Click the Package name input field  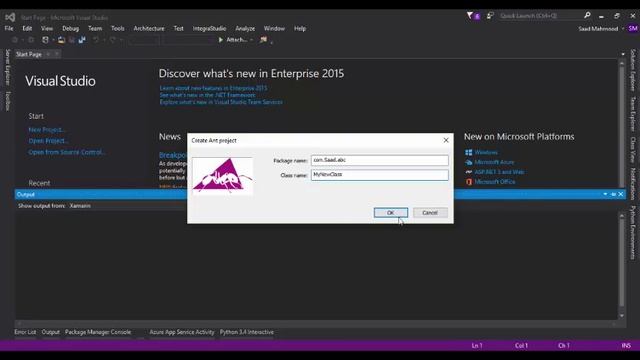coord(380,160)
